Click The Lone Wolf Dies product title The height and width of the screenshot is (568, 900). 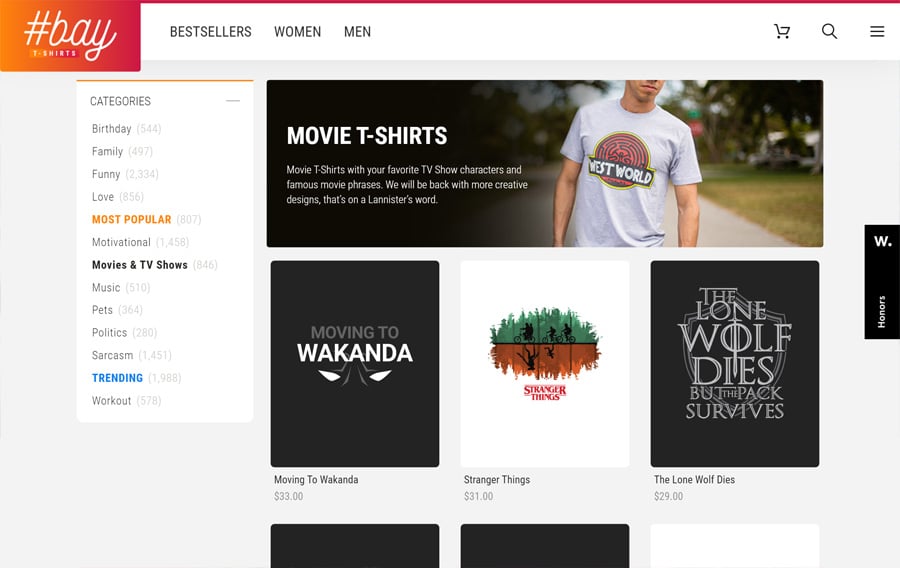[695, 480]
